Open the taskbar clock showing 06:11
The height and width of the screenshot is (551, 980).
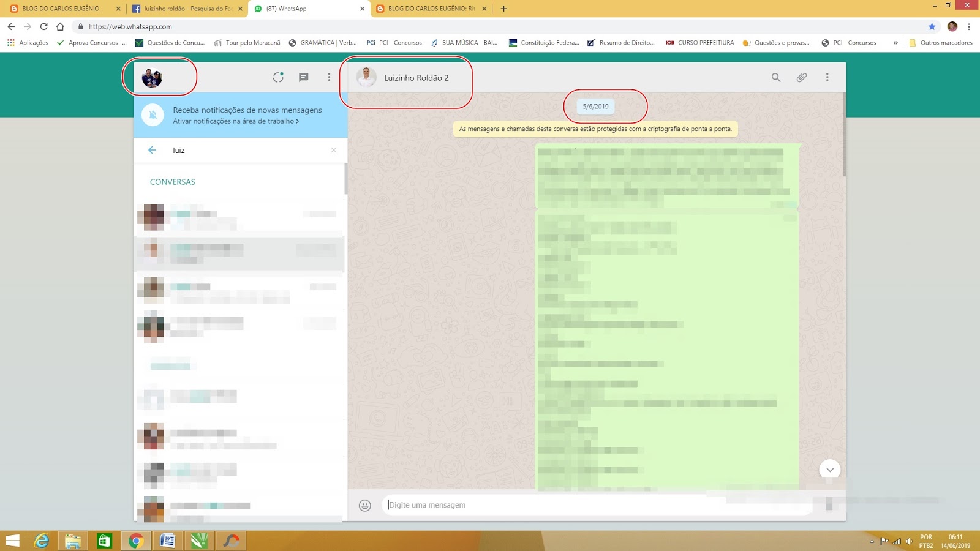956,541
